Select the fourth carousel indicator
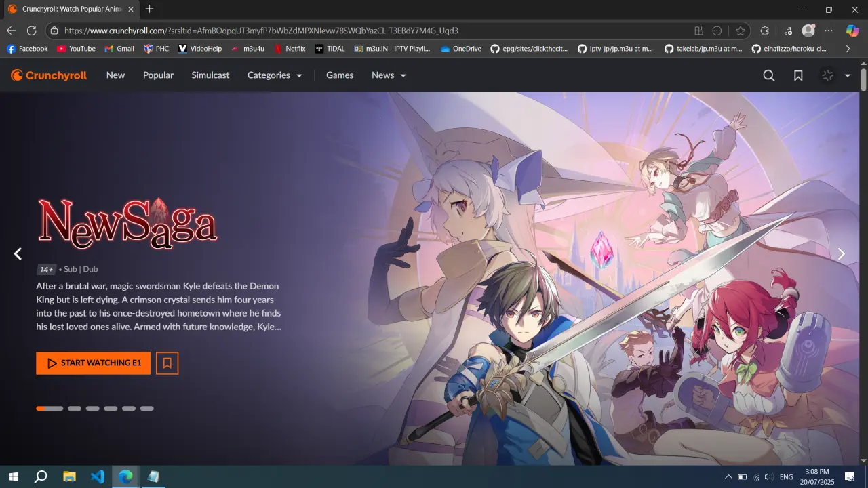The width and height of the screenshot is (868, 488). 111,409
